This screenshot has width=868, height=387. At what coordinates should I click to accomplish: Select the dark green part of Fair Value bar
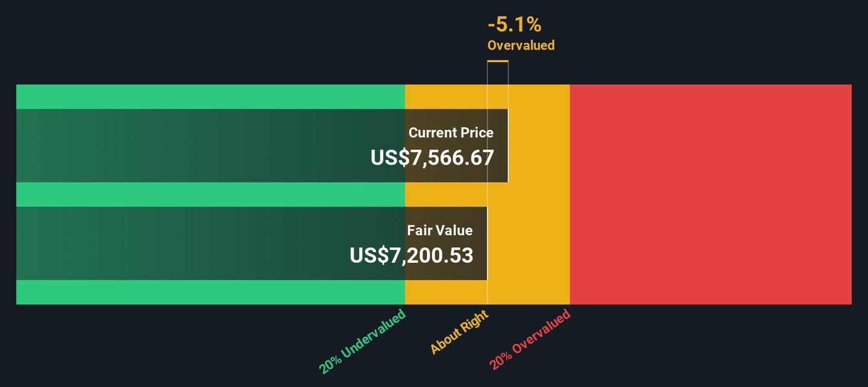click(210, 243)
